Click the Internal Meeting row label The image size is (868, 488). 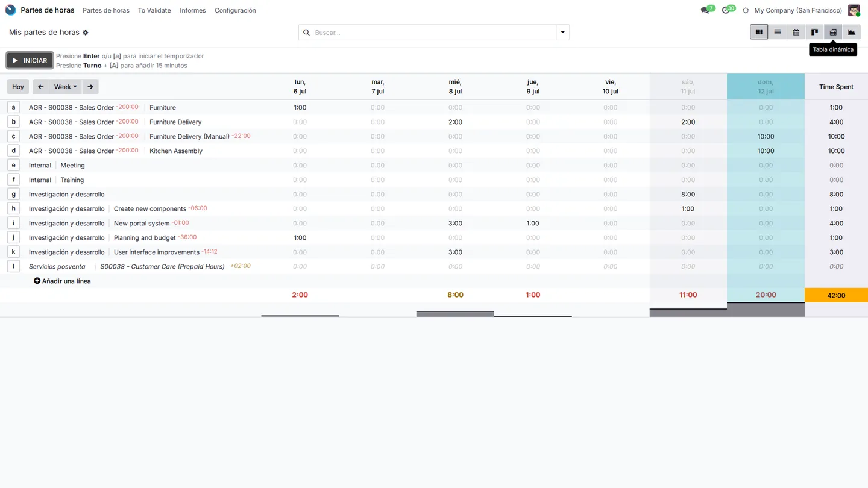(57, 166)
